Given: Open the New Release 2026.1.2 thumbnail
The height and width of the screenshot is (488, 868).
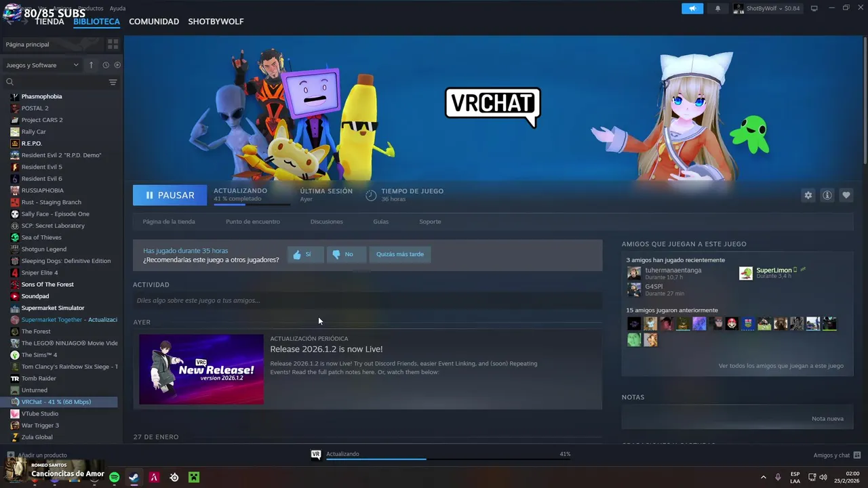Looking at the screenshot, I should coord(201,369).
